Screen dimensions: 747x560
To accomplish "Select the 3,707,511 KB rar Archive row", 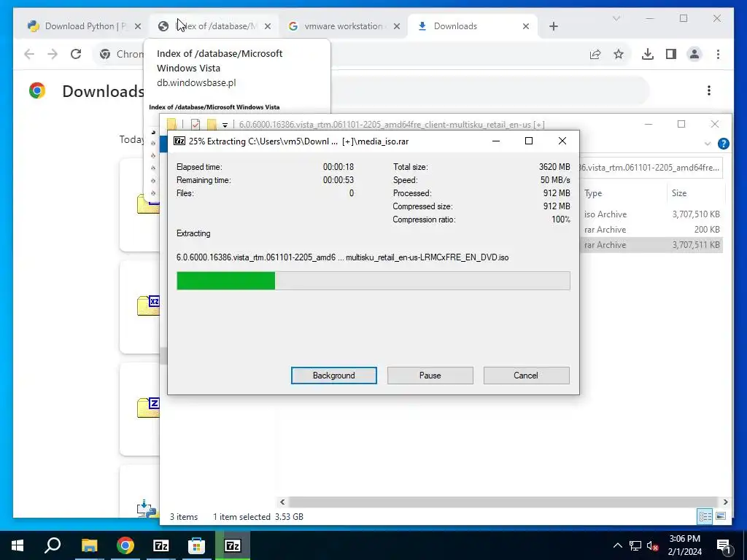I will point(651,245).
